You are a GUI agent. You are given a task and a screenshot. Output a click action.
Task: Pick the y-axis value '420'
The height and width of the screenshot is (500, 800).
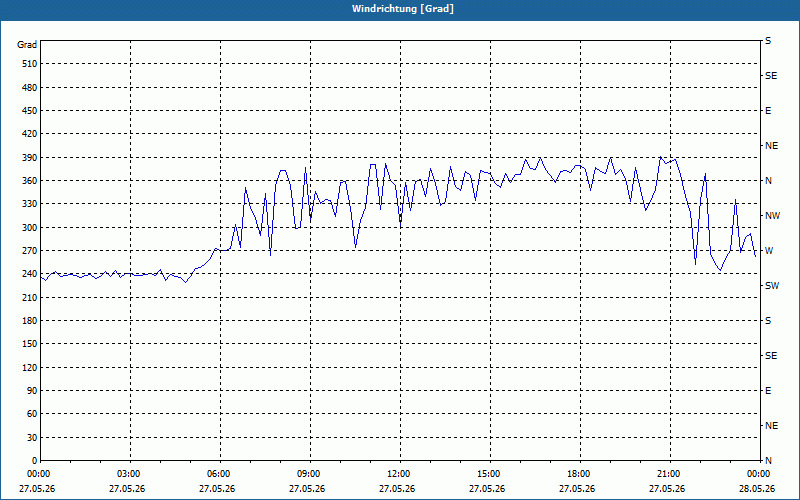(30, 134)
